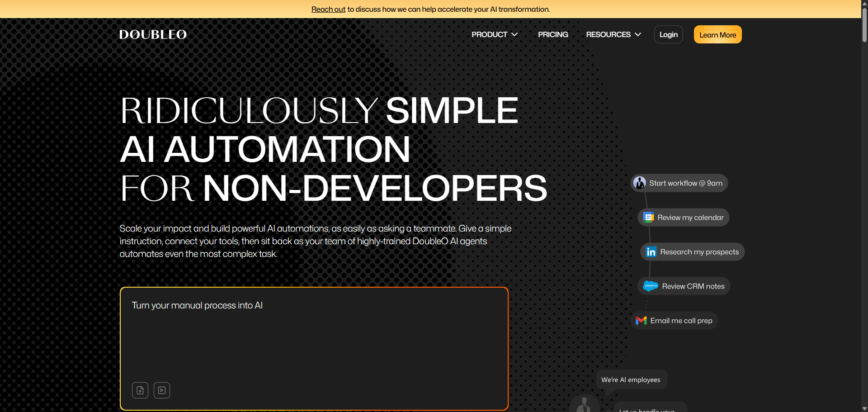The width and height of the screenshot is (868, 412).
Task: Expand the Resources dropdown menu
Action: point(613,35)
